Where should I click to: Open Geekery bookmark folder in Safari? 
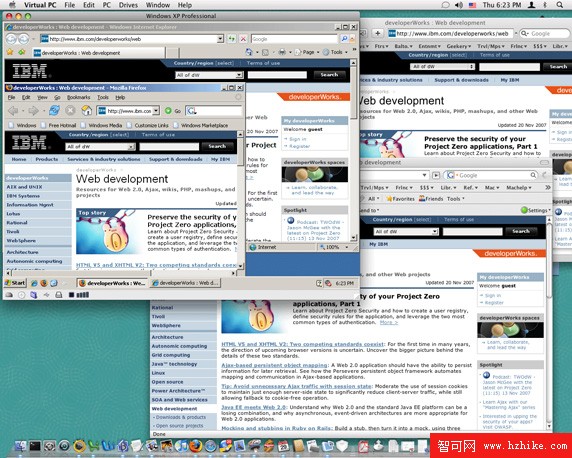pyautogui.click(x=459, y=46)
